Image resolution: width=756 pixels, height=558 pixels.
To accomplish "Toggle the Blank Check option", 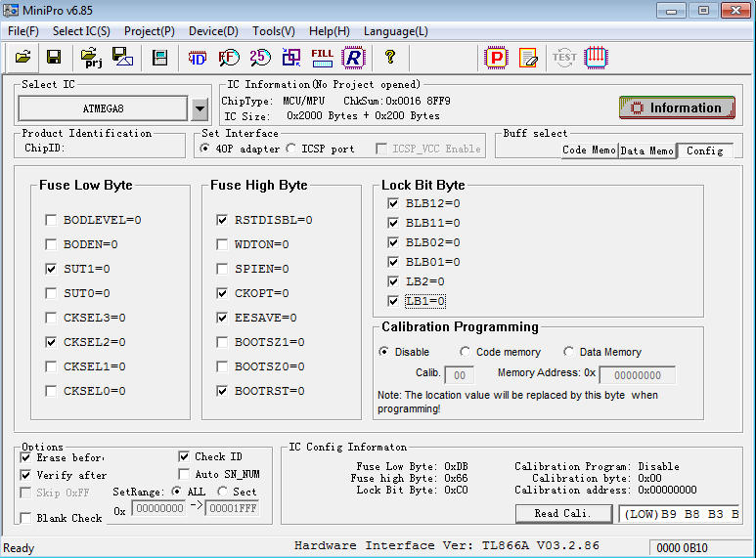I will [x=26, y=518].
